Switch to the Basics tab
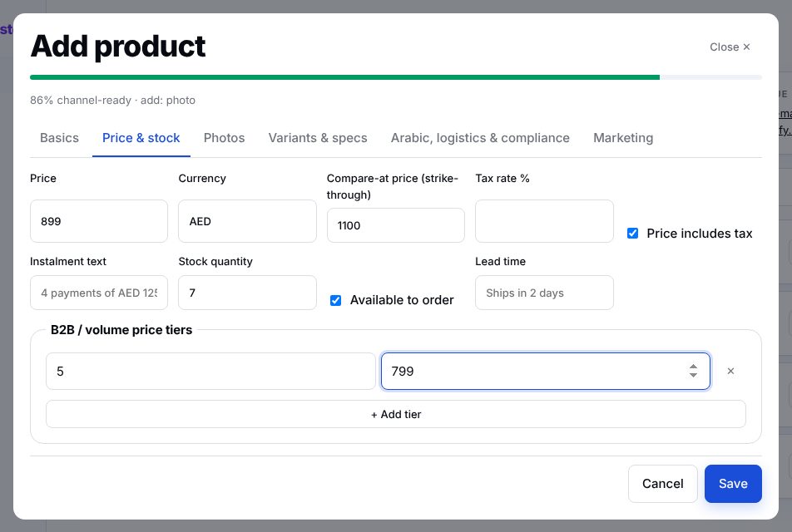The height and width of the screenshot is (532, 792). pos(59,138)
